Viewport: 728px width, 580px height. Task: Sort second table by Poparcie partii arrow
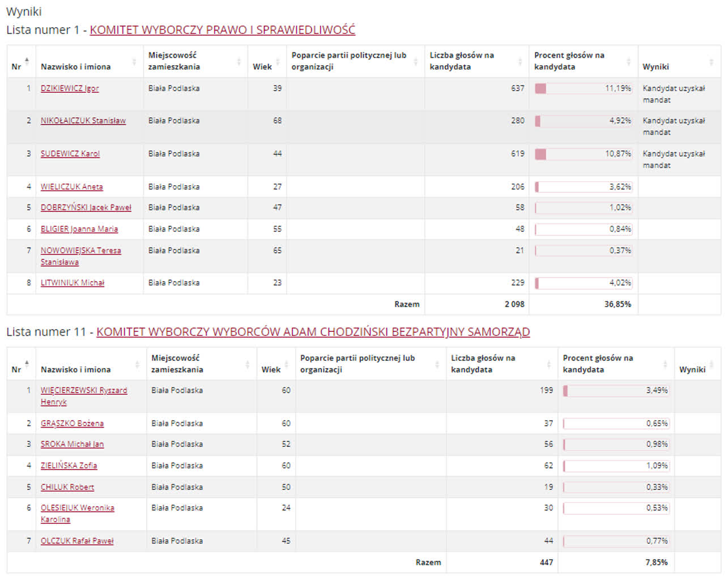(437, 364)
